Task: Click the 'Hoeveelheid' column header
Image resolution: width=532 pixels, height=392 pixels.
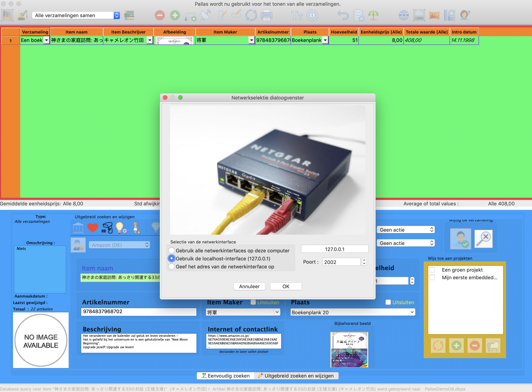Action: click(344, 32)
